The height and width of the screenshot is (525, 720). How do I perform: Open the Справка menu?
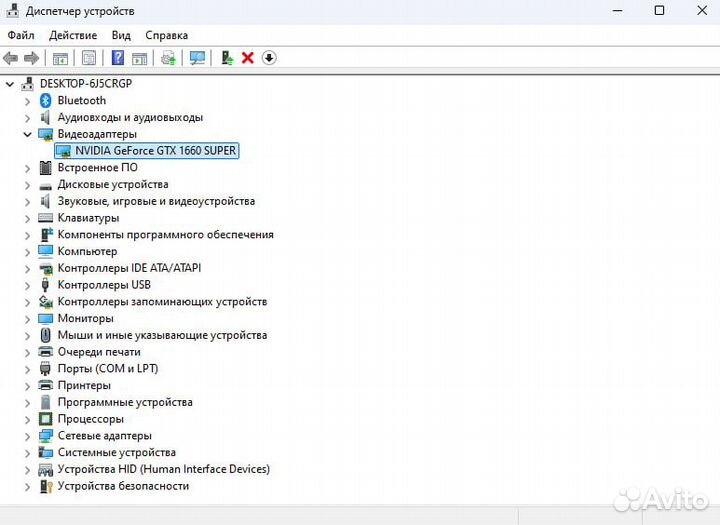(165, 35)
